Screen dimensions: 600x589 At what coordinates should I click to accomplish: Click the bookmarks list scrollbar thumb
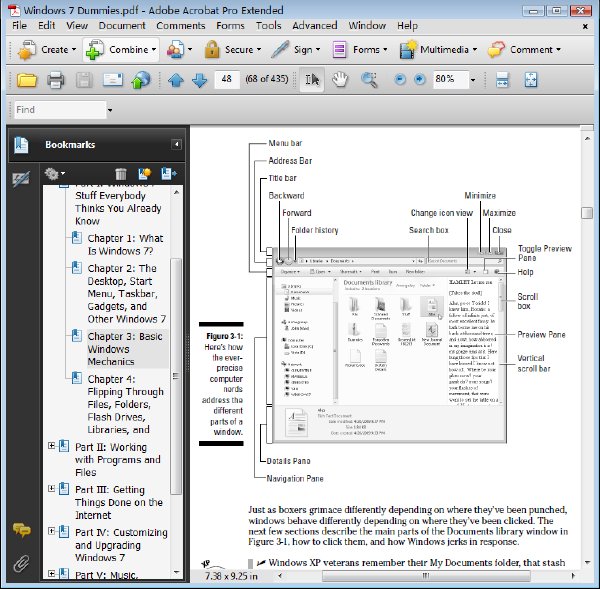coord(176,377)
